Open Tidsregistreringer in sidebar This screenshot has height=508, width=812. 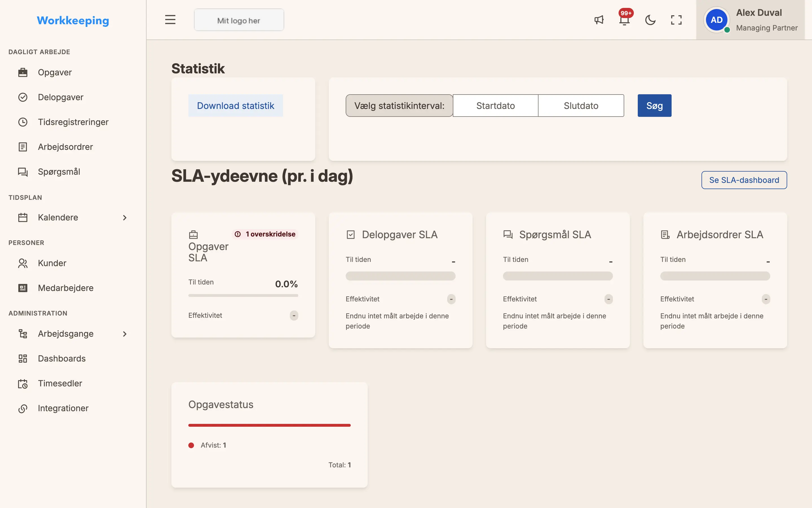coord(73,122)
